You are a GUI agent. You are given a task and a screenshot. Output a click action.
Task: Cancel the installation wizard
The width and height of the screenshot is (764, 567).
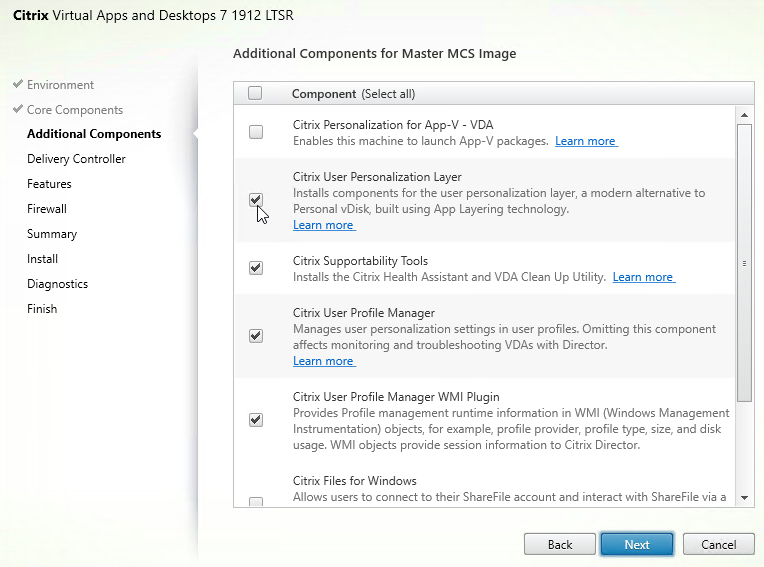[x=718, y=545]
